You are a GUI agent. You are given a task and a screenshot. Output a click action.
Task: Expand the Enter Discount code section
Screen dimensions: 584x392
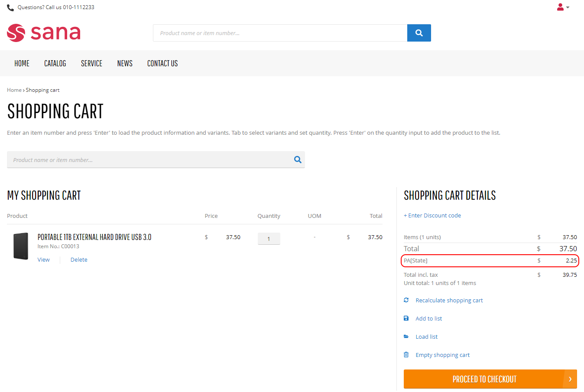(x=432, y=215)
